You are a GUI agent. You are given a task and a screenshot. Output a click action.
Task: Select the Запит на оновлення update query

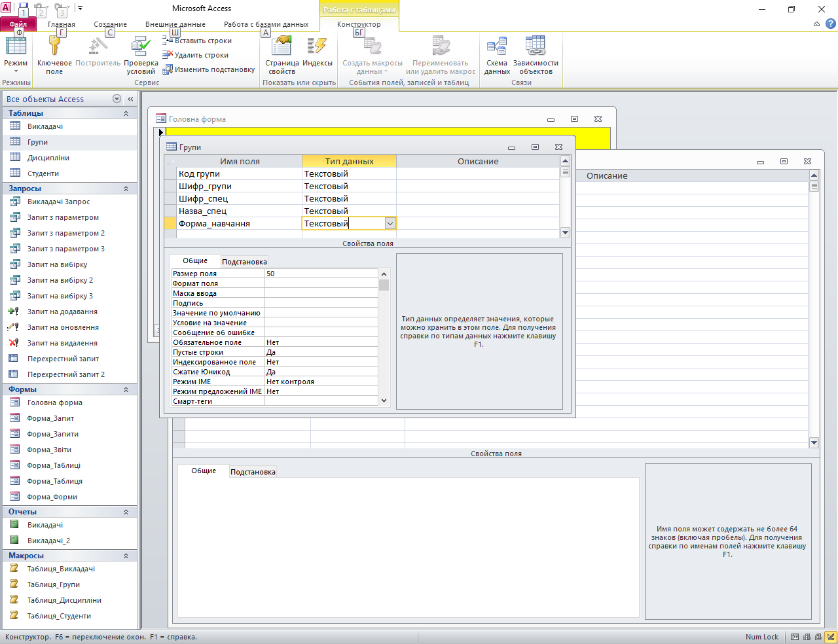[69, 327]
